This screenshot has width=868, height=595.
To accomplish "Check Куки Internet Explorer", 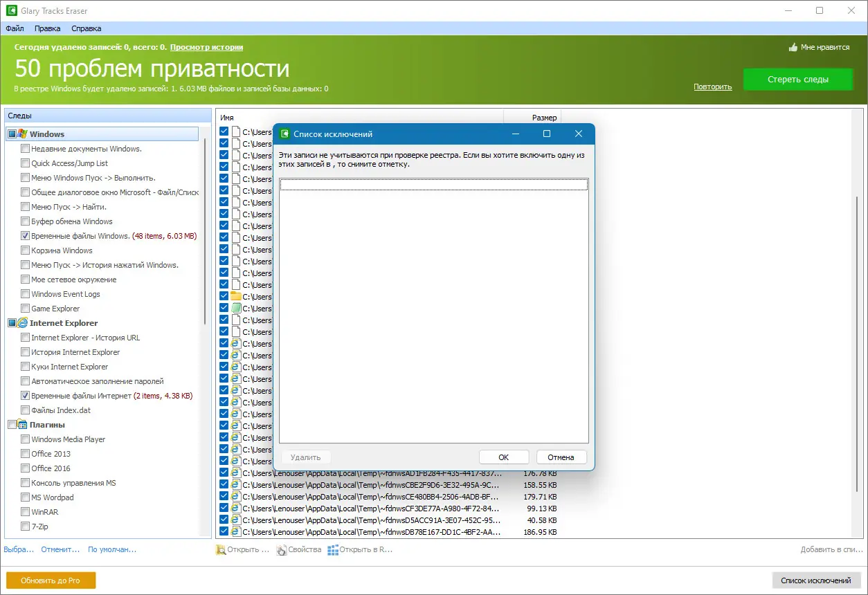I will point(26,367).
